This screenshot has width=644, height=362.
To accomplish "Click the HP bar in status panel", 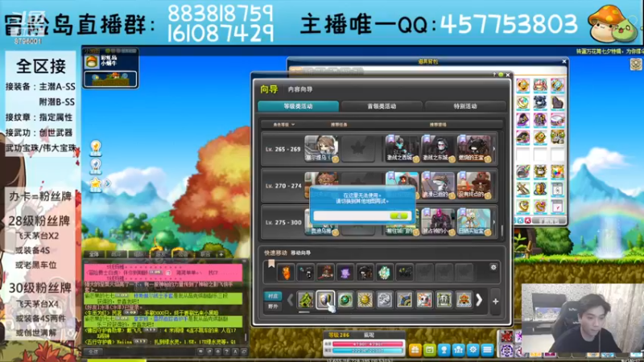I will tap(368, 344).
